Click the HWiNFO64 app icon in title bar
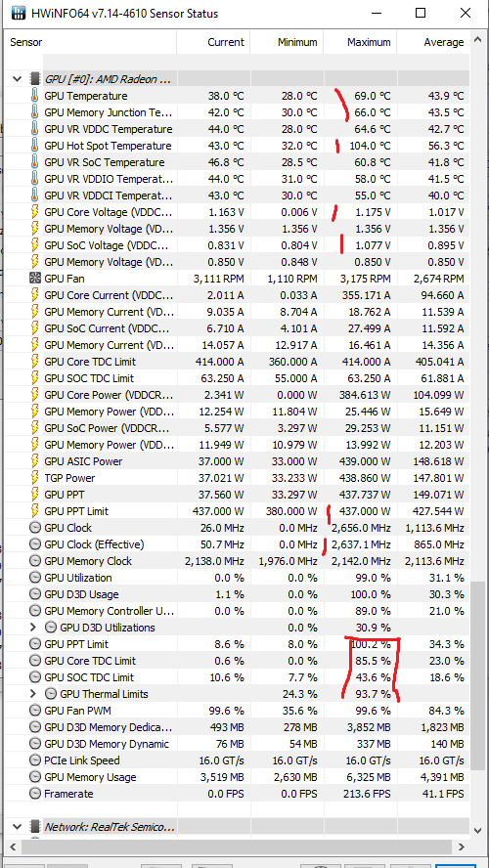The height and width of the screenshot is (868, 489). [x=19, y=13]
